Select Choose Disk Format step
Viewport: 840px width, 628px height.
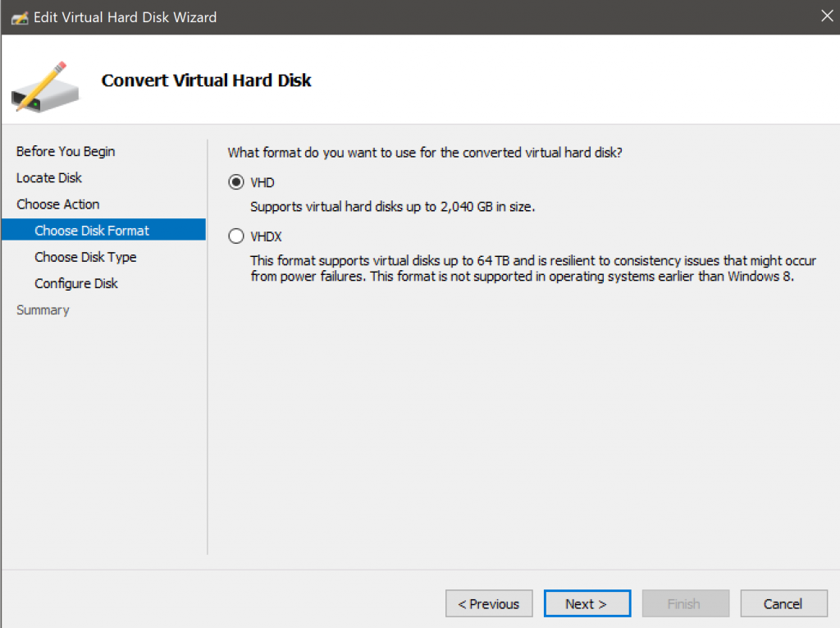[103, 230]
